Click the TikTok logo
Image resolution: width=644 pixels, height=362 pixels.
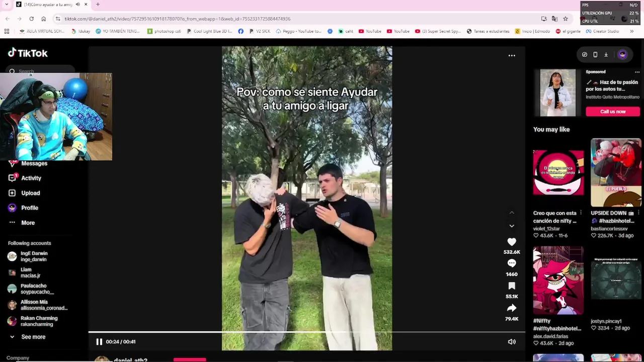tap(28, 53)
